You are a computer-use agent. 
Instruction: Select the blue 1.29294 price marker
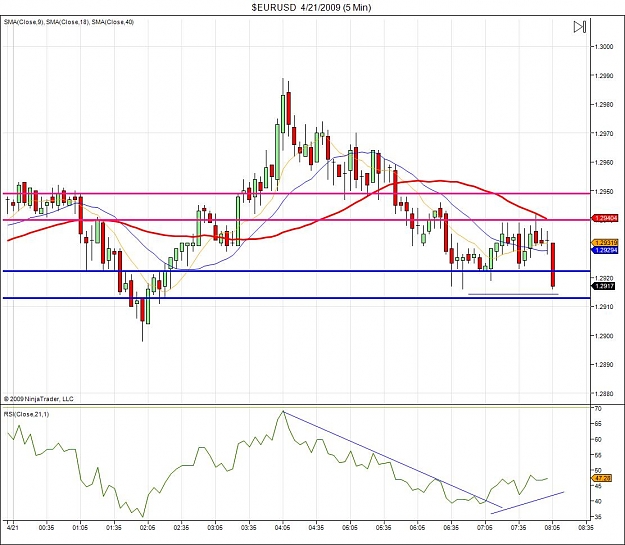coord(606,250)
